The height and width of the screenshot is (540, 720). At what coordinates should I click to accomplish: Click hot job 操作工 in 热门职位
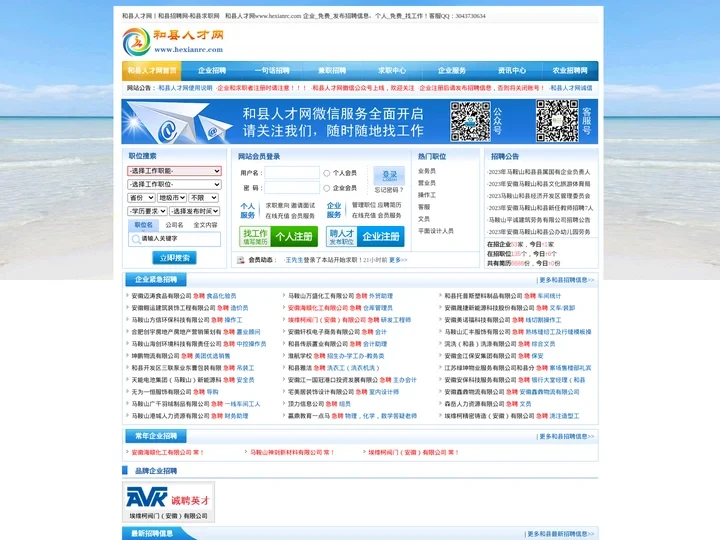pyautogui.click(x=427, y=195)
